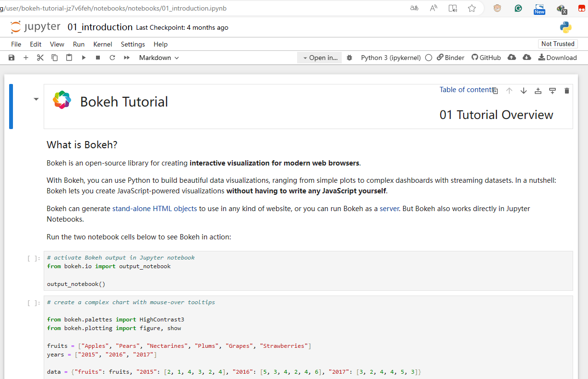Click the Python logo icon

click(566, 27)
